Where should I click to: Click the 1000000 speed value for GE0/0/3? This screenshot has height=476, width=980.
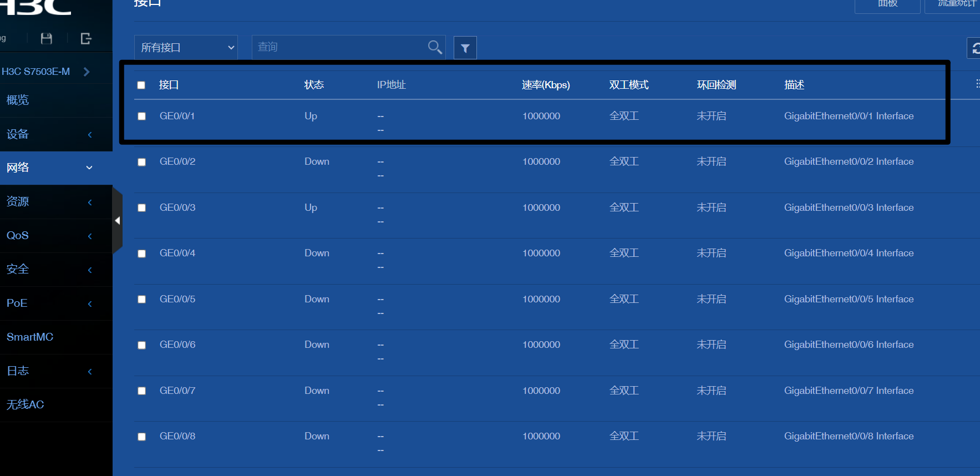[x=541, y=207]
